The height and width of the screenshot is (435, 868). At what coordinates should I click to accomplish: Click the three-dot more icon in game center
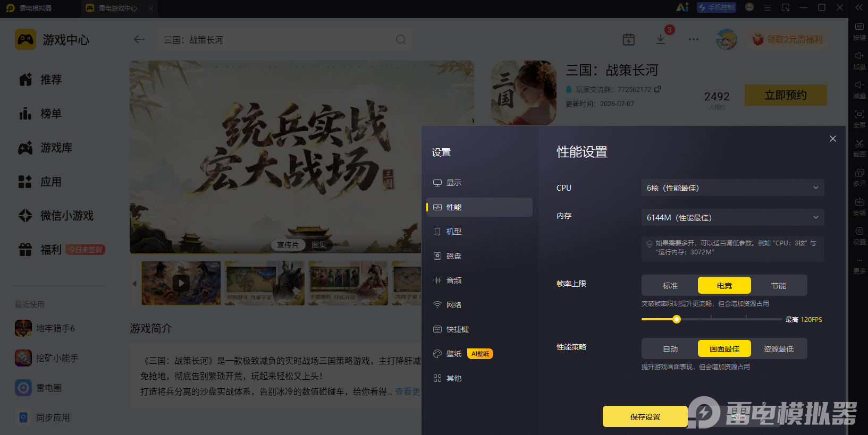tap(694, 39)
